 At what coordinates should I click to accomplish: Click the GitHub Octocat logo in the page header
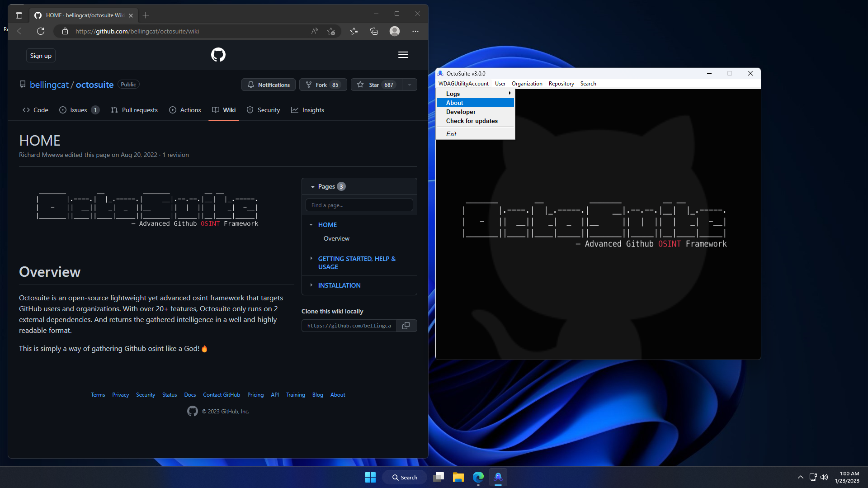(x=218, y=55)
